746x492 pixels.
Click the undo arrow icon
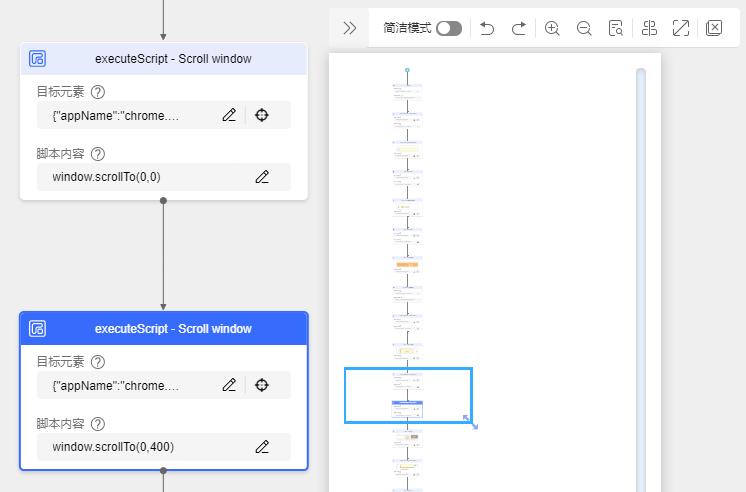[487, 28]
